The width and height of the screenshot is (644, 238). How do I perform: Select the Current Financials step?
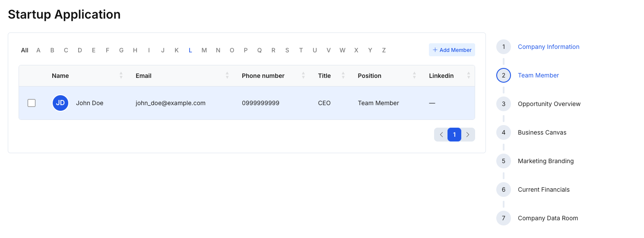pyautogui.click(x=543, y=190)
